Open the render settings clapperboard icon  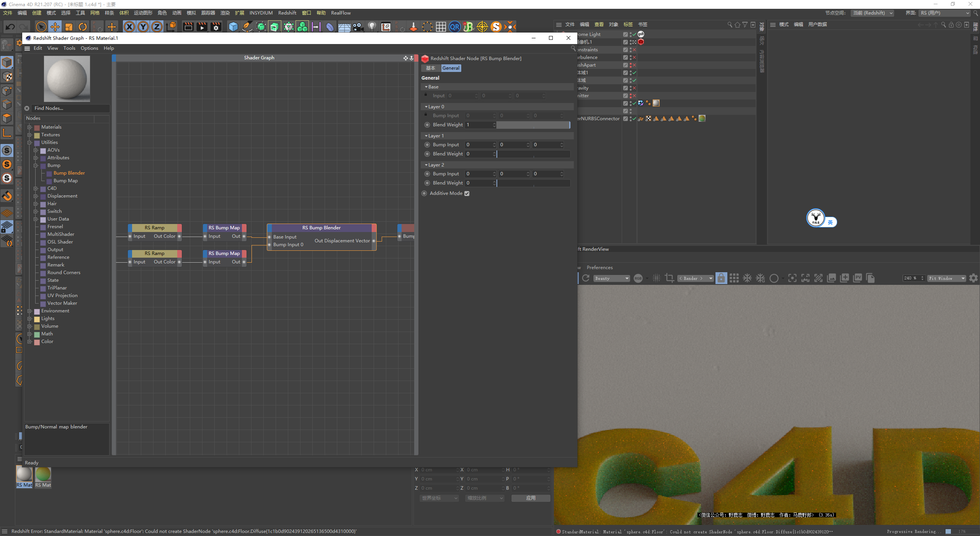tap(216, 27)
